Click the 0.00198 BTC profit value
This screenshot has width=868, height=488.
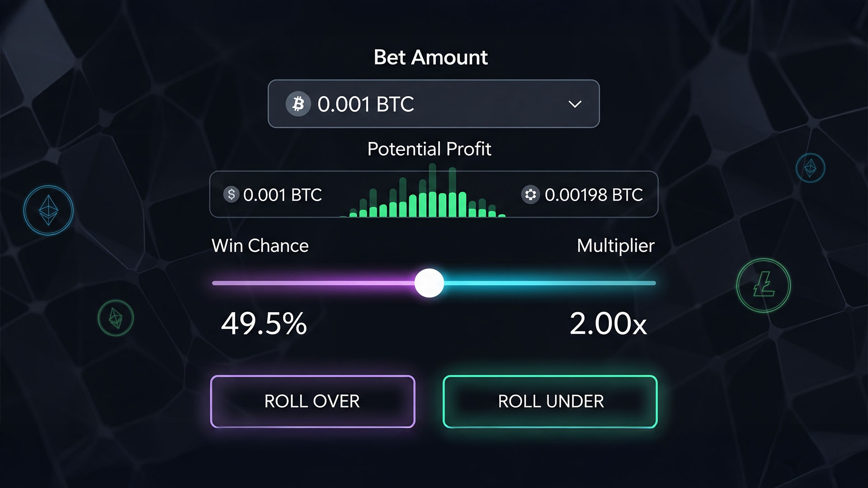(x=593, y=195)
